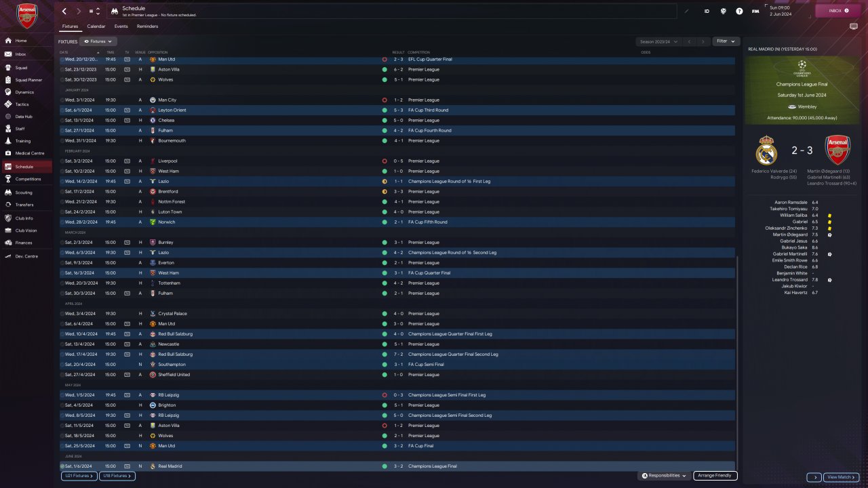The height and width of the screenshot is (488, 868).
Task: Open the FM menu icon
Action: [755, 11]
